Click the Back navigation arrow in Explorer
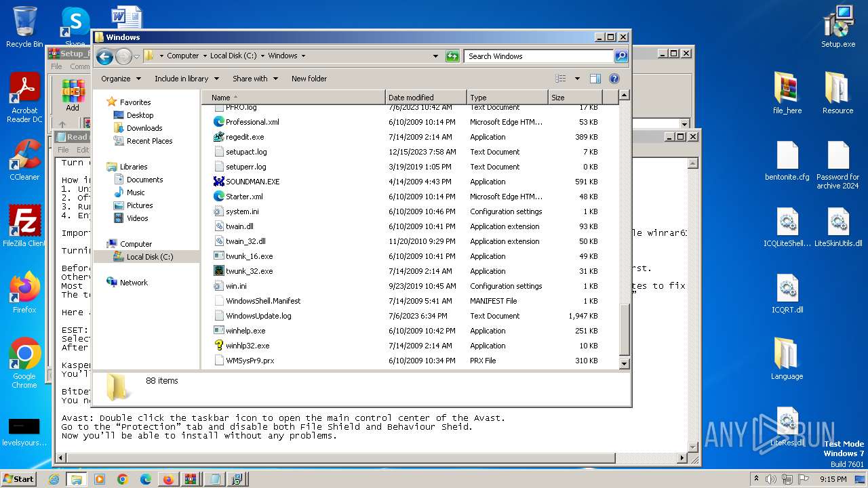This screenshot has height=488, width=868. pyautogui.click(x=104, y=56)
